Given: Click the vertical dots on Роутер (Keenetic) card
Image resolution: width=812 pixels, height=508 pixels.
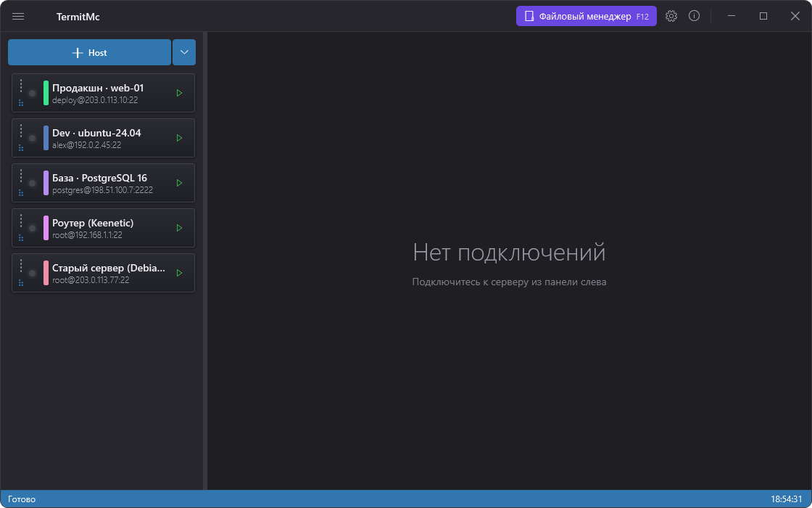Looking at the screenshot, I should click(21, 221).
